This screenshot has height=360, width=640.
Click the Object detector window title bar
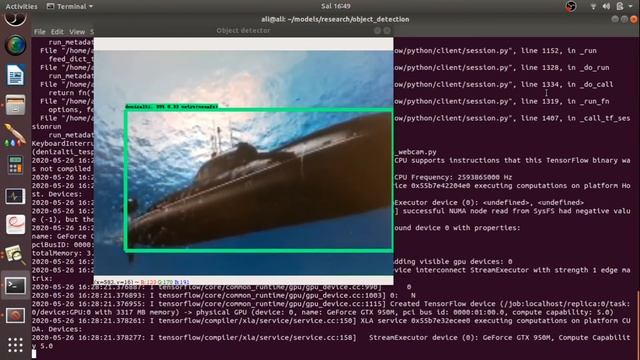[243, 31]
